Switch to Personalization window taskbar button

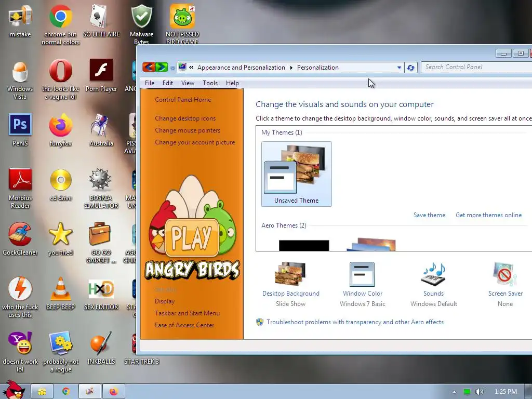tap(89, 392)
